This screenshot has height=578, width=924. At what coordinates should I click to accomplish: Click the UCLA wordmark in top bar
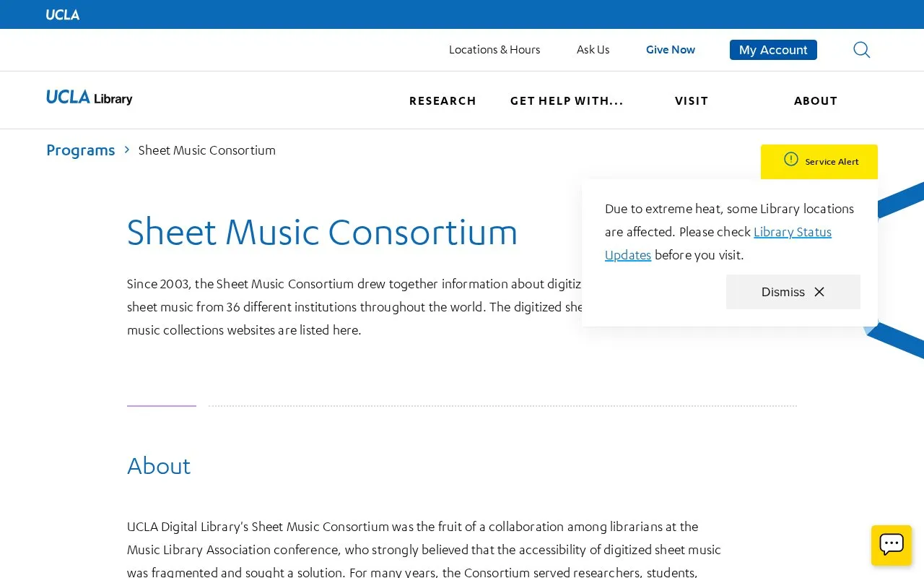click(x=63, y=14)
